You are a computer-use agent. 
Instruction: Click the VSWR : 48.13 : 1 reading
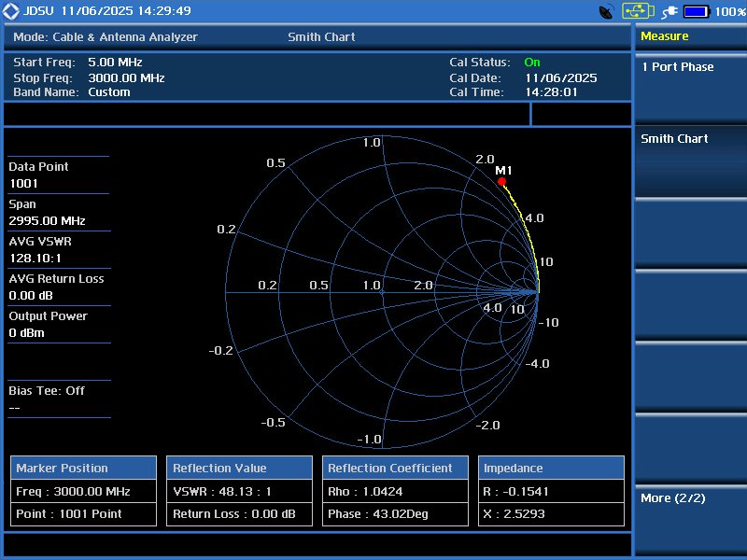[239, 492]
